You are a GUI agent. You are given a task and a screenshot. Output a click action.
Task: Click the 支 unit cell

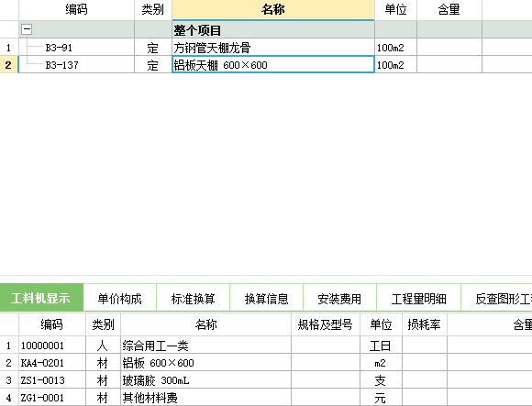381,380
